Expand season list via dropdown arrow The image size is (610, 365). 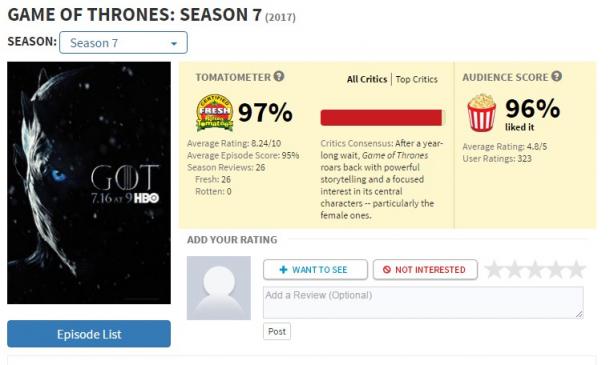pos(174,43)
